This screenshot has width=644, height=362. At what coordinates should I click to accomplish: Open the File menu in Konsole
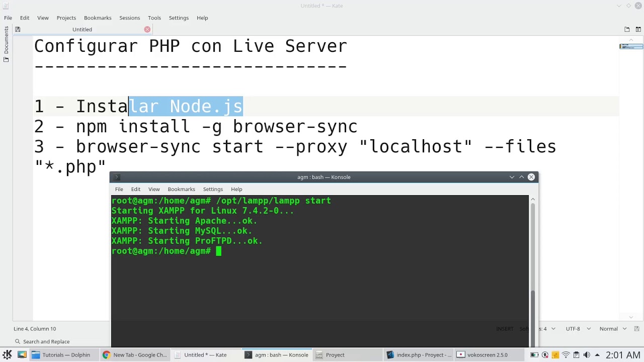(x=119, y=189)
